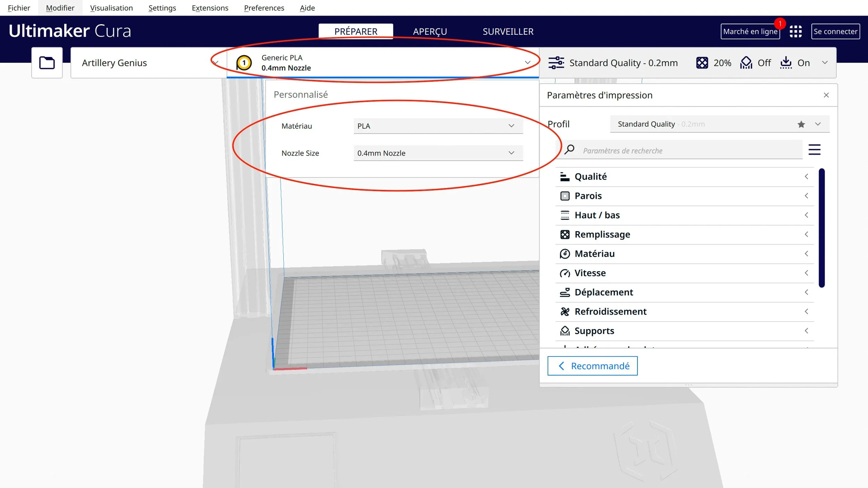The width and height of the screenshot is (868, 488).
Task: Open the Nozzle Size dropdown
Action: [x=438, y=153]
